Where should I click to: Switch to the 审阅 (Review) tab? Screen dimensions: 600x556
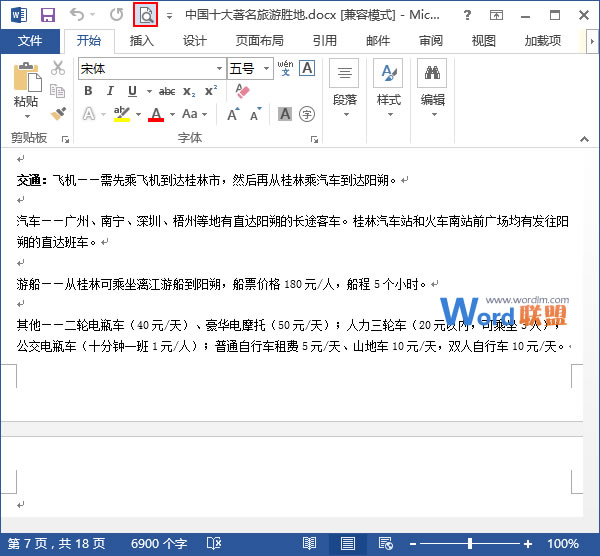coord(431,41)
